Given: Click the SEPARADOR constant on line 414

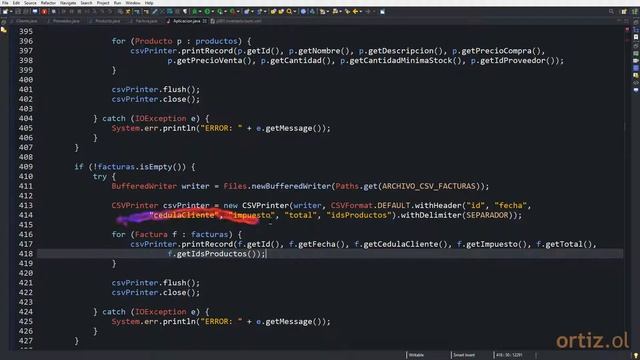Looking at the screenshot, I should pyautogui.click(x=487, y=216).
